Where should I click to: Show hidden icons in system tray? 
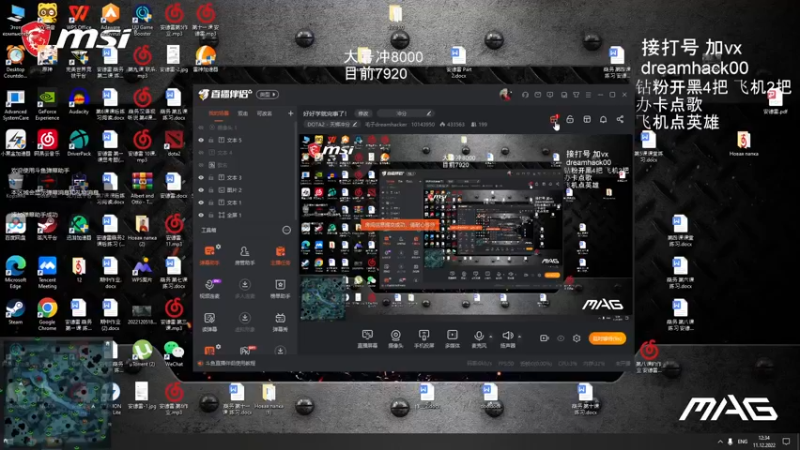[720, 441]
